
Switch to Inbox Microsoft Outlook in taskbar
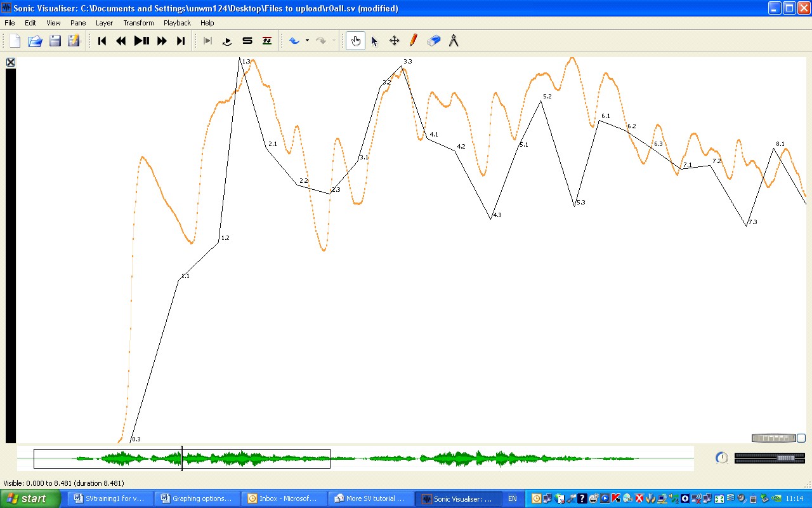tap(284, 498)
